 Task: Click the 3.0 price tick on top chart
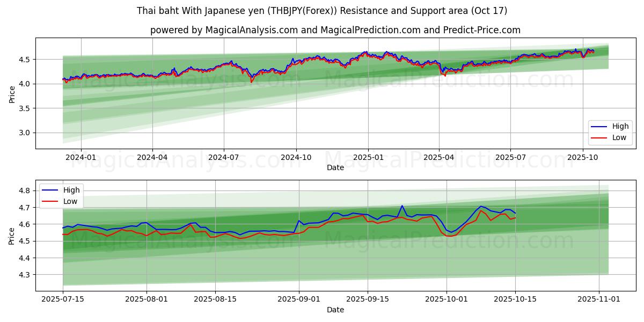(23, 133)
